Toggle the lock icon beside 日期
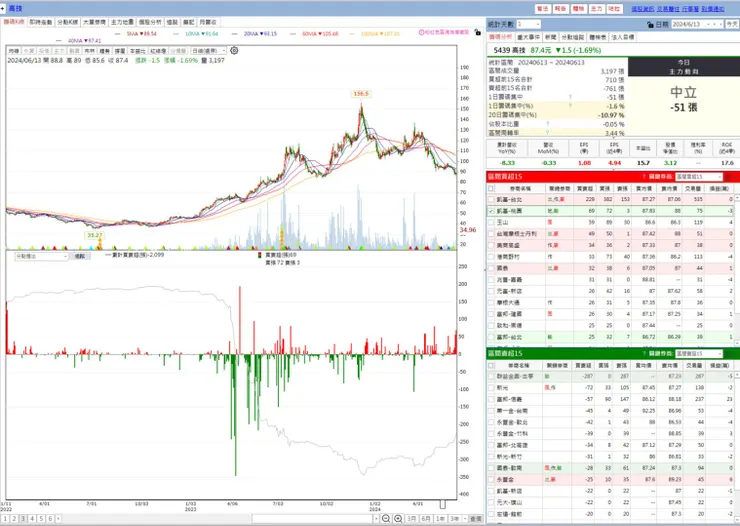This screenshot has width=740, height=526. click(650, 25)
